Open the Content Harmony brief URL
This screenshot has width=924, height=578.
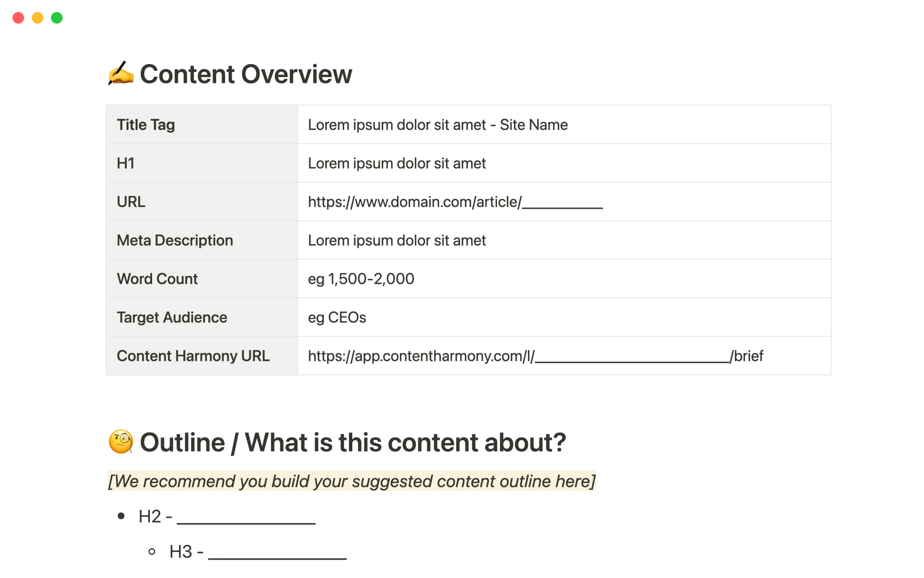(x=535, y=356)
